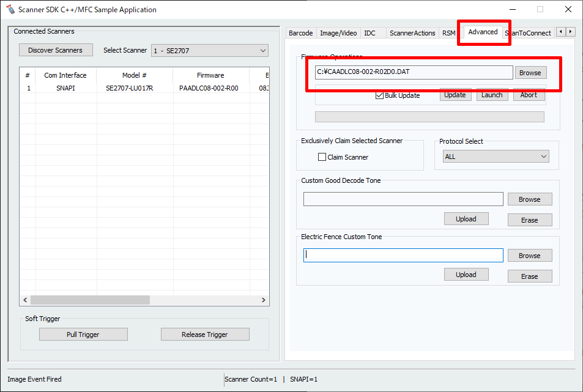Upload the Electric Fence Custom Tone
Screen dimensions: 583x392
(466, 275)
